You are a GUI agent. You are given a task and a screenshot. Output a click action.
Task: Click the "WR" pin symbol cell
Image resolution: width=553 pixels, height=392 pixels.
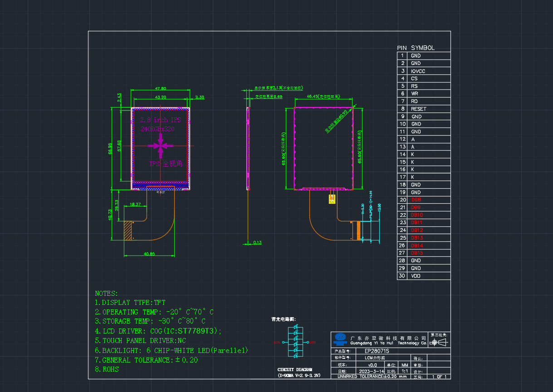[429, 93]
